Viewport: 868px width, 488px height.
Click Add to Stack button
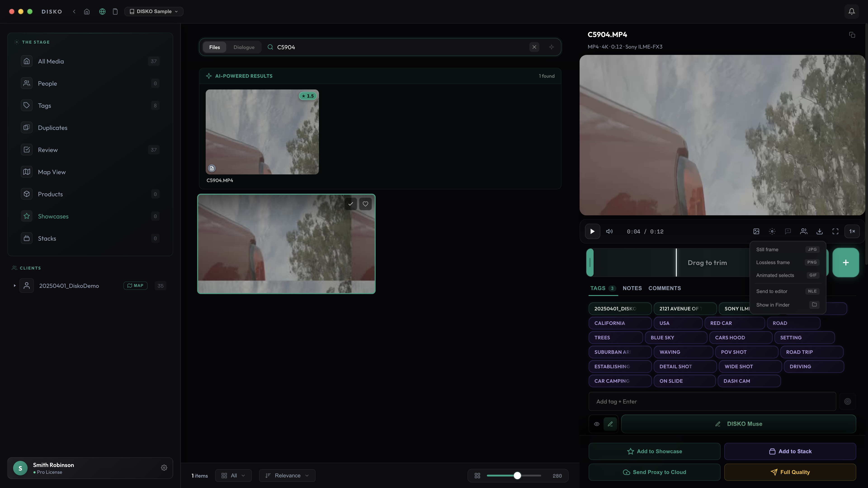790,451
